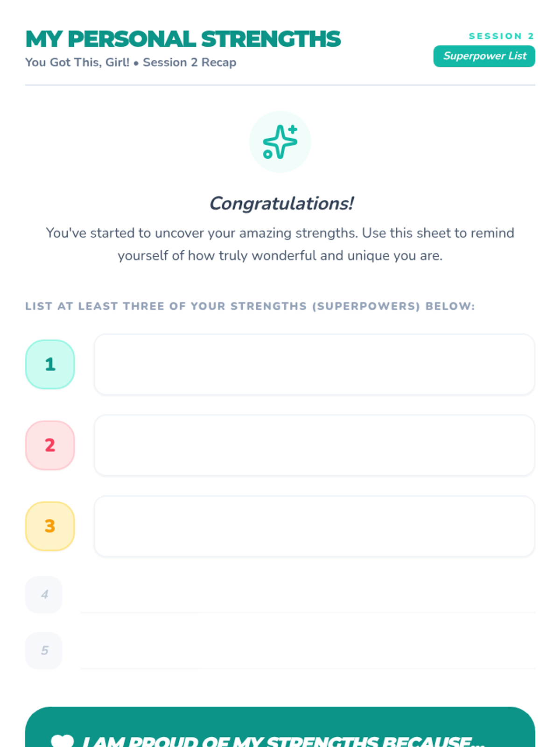Viewport: 560px width, 747px height.
Task: Click the "You've started to uncover" paragraph
Action: tap(280, 244)
